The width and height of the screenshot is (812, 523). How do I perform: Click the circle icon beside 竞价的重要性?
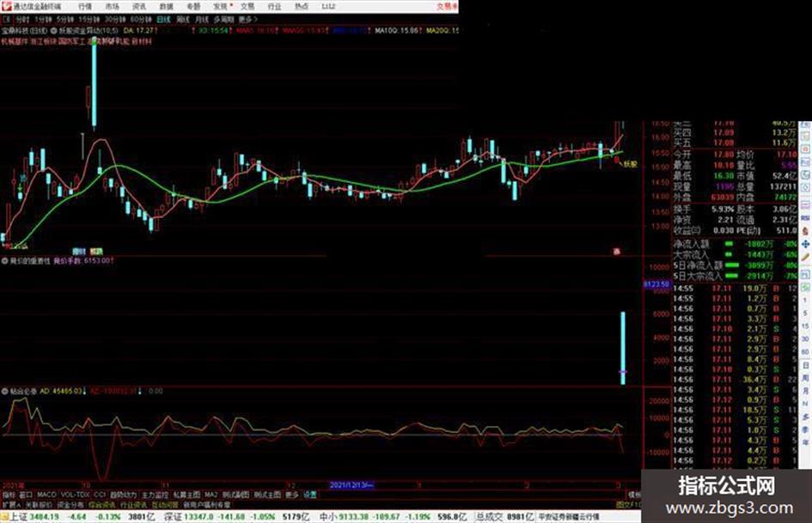4,261
